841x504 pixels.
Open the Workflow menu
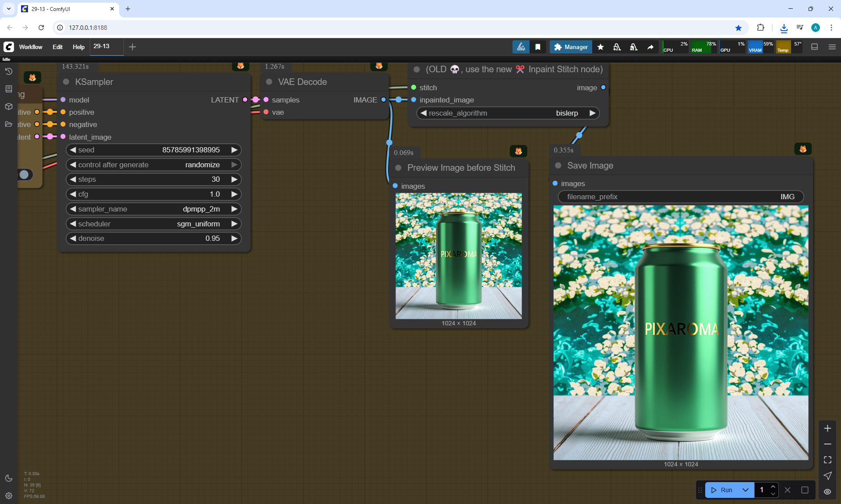click(x=31, y=47)
